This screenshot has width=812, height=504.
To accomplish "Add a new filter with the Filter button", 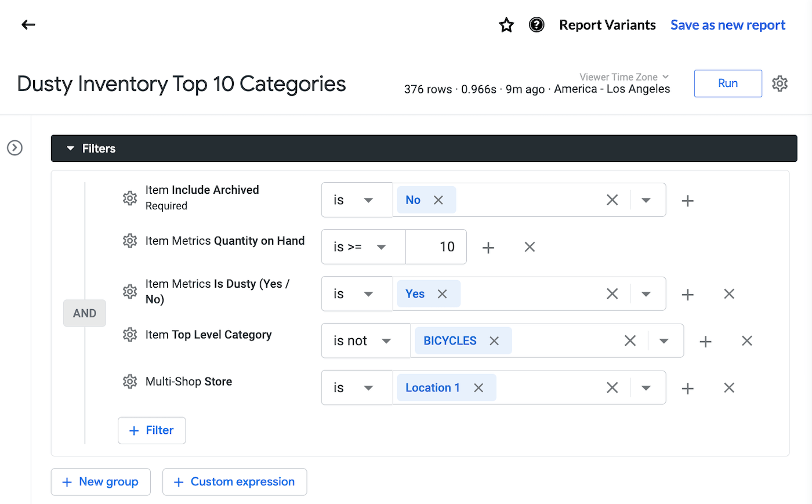I will click(151, 430).
